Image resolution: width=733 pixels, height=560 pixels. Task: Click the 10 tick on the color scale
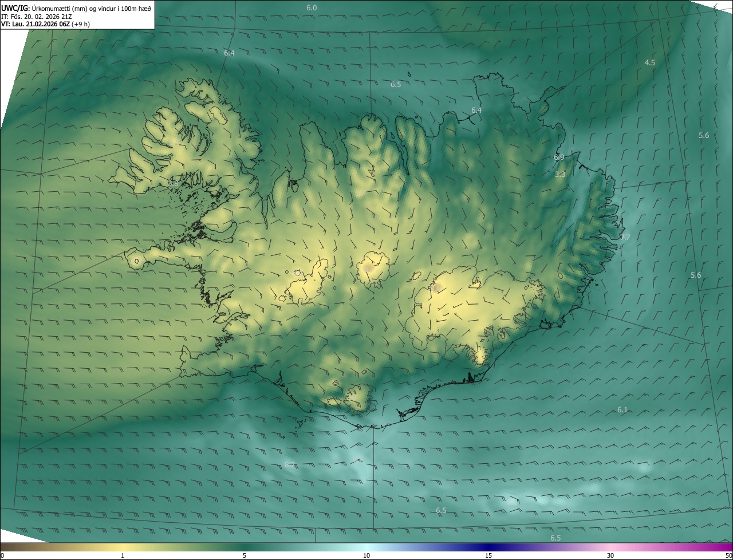[366, 555]
